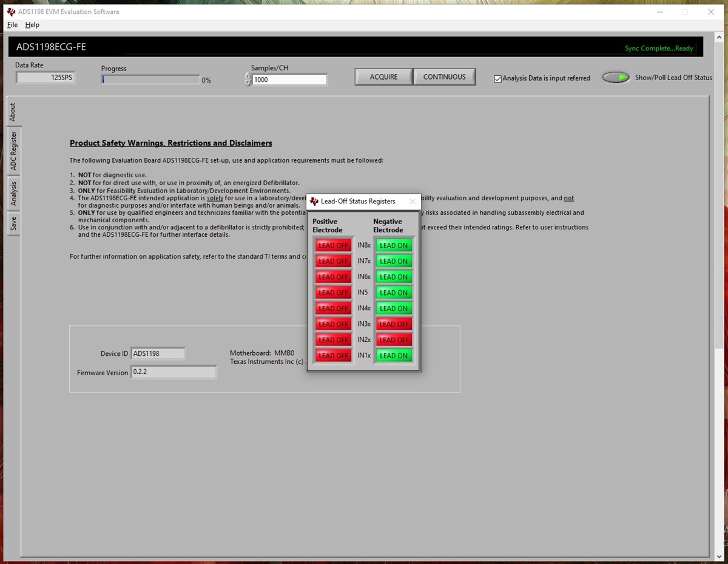Open the Help menu
Screen dimensions: 728x564
(x=32, y=25)
